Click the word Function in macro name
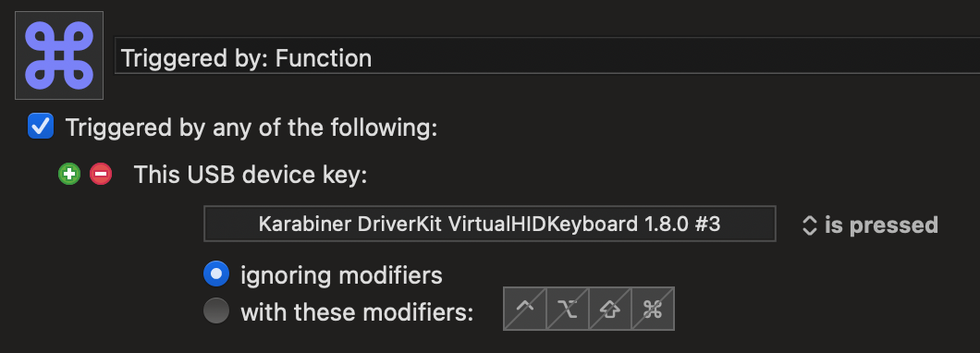 pos(324,58)
